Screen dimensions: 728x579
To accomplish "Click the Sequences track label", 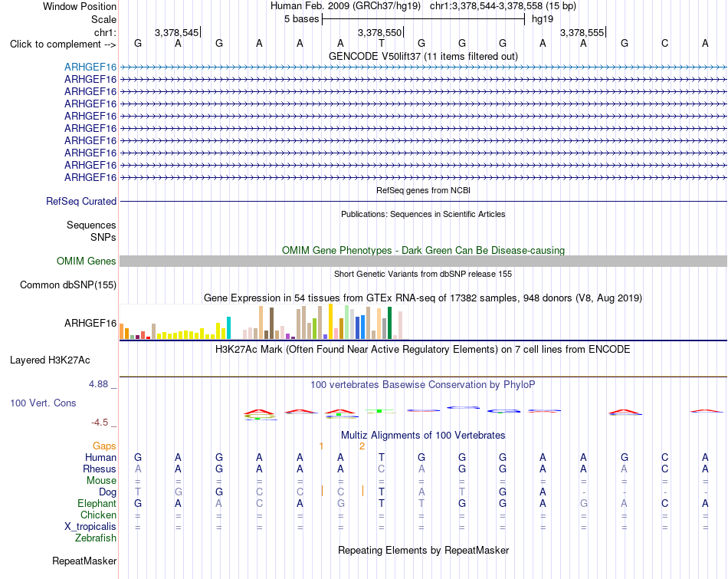I will pos(91,225).
